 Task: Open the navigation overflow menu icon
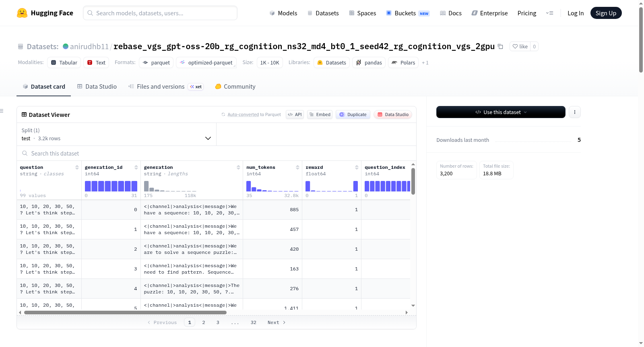[x=549, y=13]
